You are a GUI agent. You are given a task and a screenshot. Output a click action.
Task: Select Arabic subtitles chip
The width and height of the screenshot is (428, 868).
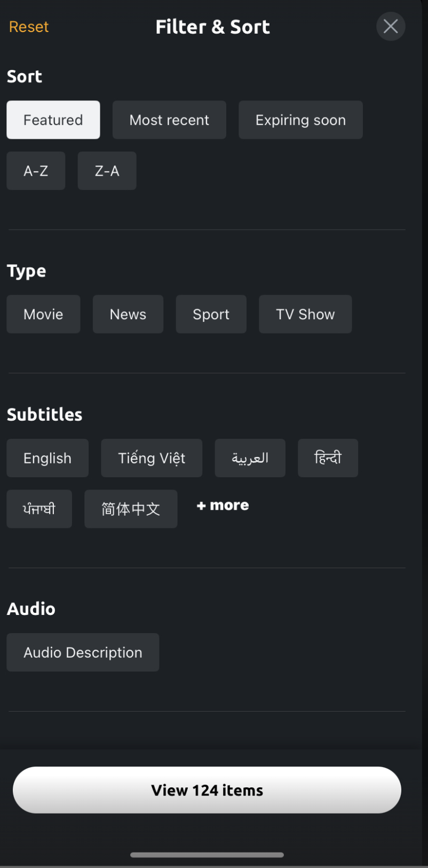(x=250, y=458)
